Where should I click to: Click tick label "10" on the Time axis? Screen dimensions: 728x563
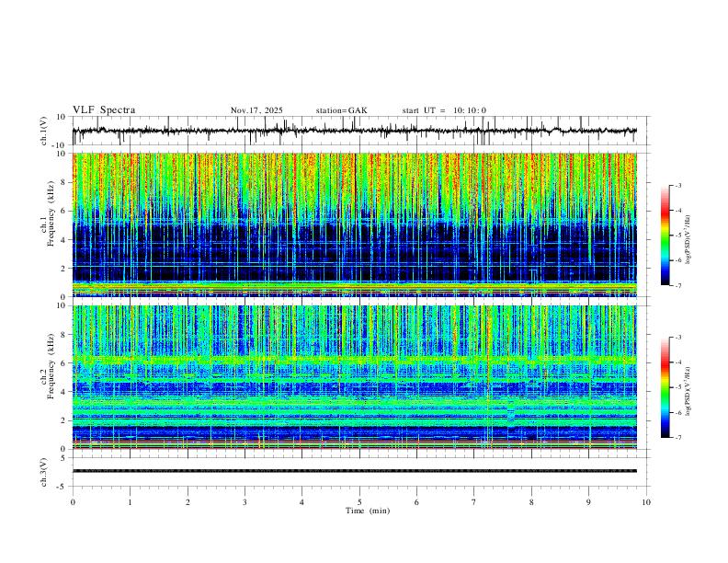click(x=646, y=502)
